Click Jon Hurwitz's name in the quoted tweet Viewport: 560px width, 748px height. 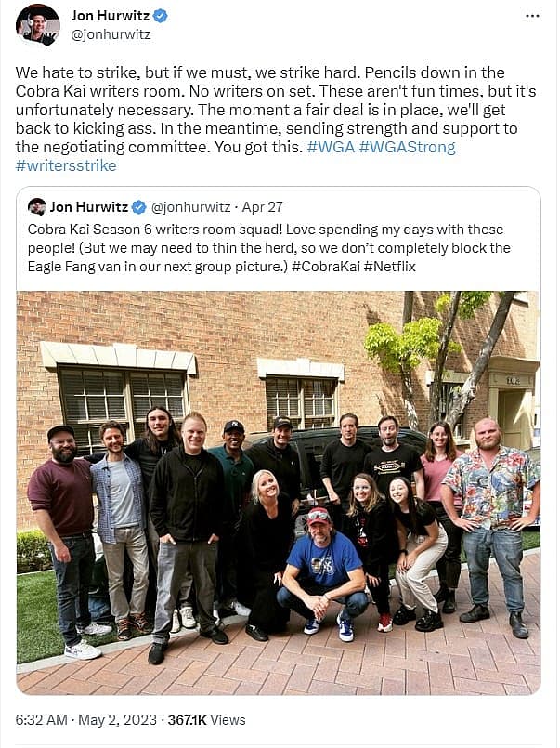click(89, 207)
